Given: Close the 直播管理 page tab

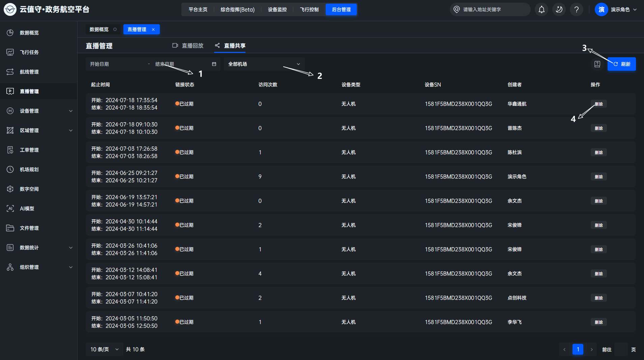Looking at the screenshot, I should click(x=153, y=29).
